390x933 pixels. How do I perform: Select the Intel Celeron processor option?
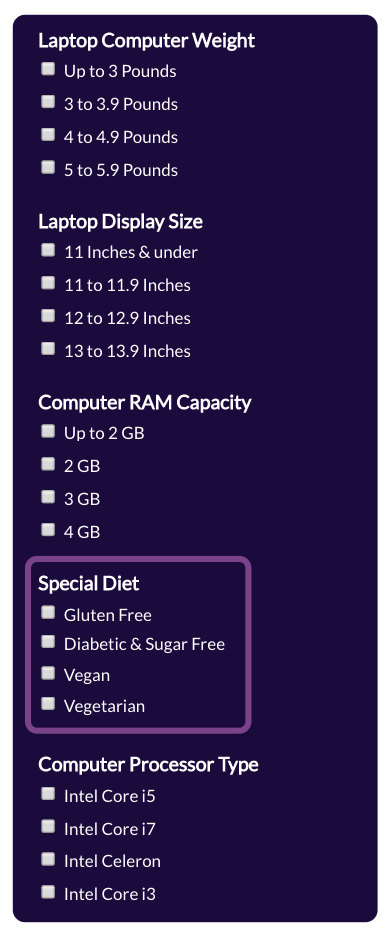(x=48, y=859)
